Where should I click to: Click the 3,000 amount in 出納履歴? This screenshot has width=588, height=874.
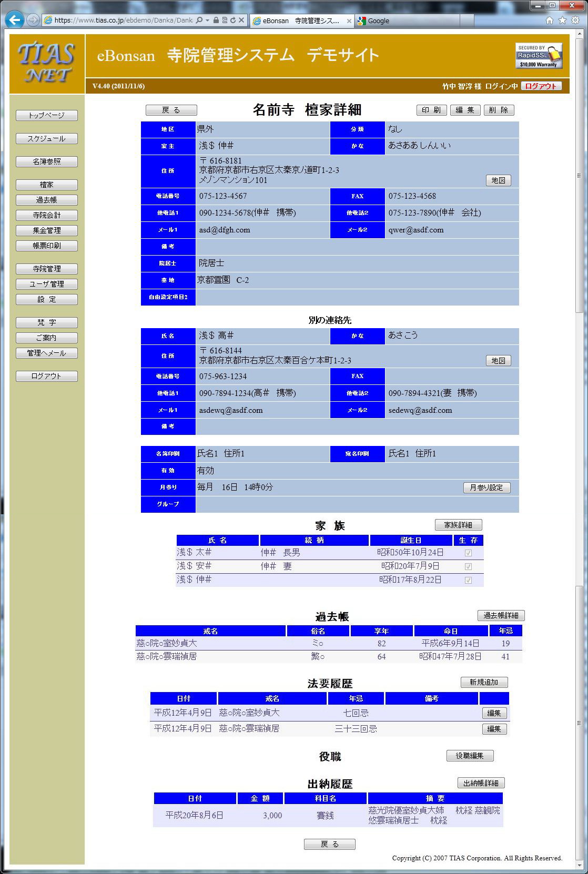coord(272,816)
